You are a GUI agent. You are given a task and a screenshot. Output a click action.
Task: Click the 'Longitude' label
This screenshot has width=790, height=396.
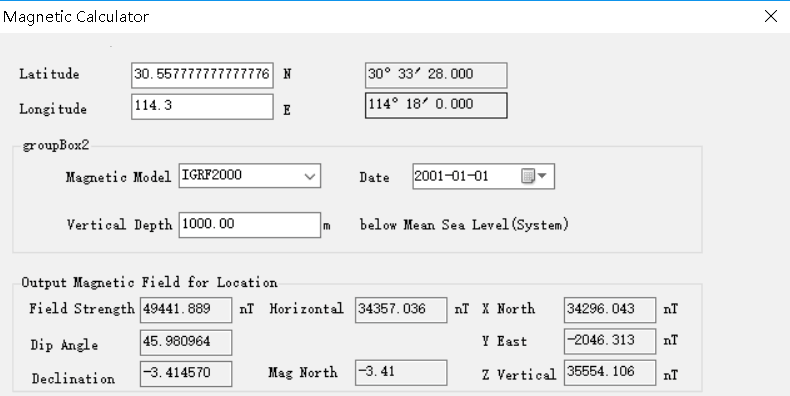tap(53, 109)
